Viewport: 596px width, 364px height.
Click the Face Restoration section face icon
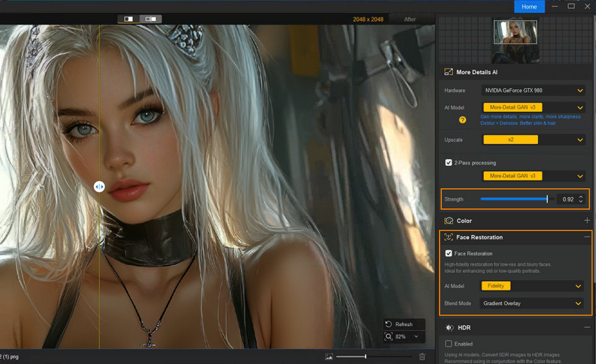click(x=449, y=237)
